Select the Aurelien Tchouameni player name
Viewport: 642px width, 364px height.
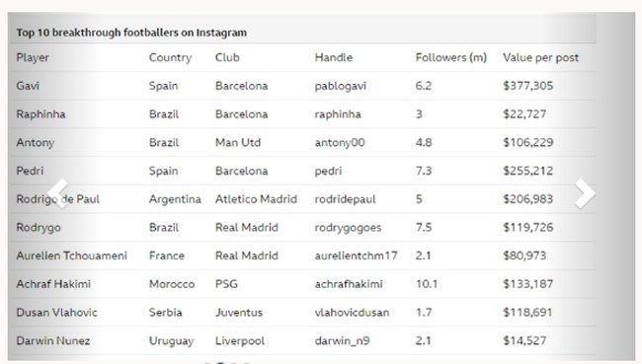coord(72,255)
